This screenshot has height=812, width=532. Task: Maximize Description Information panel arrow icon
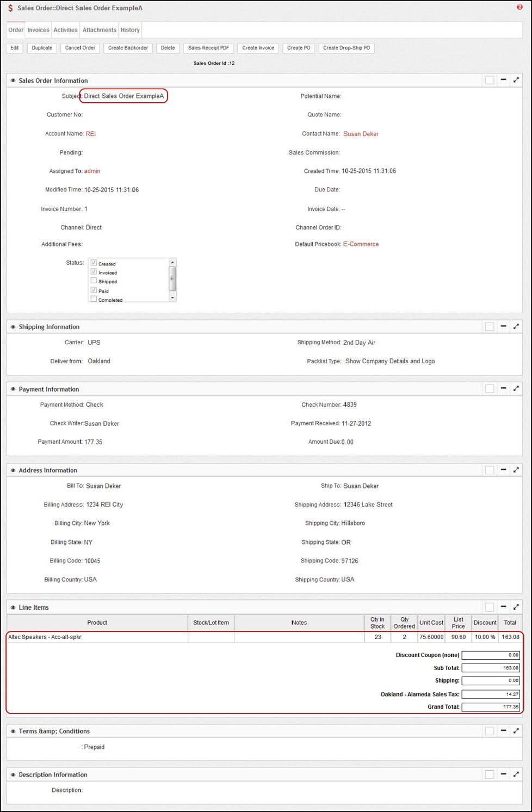click(x=516, y=774)
